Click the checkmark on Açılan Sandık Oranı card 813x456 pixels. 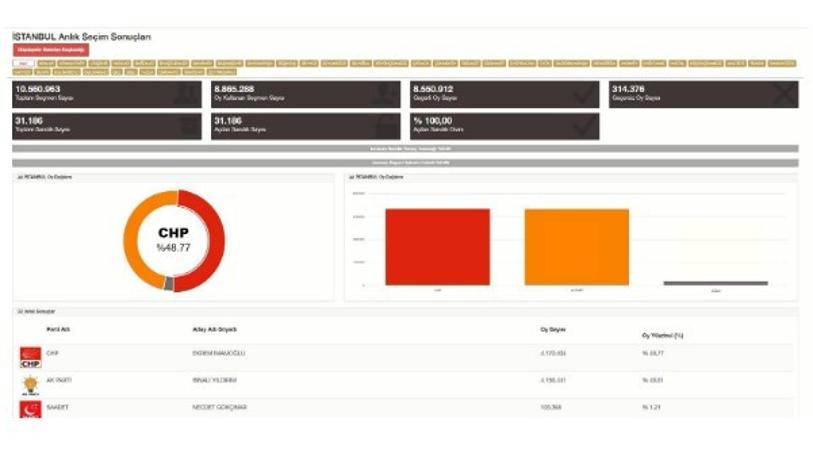(583, 126)
